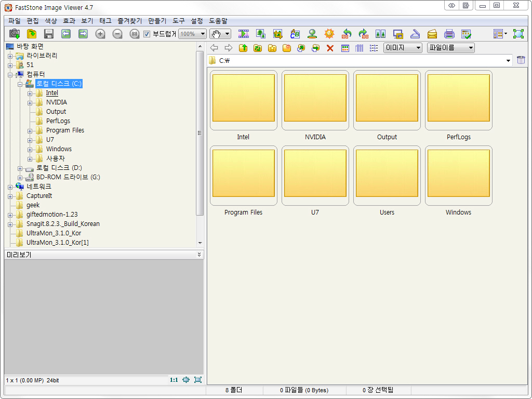Click the green previous image arrow
The image size is (532, 399).
[66, 34]
